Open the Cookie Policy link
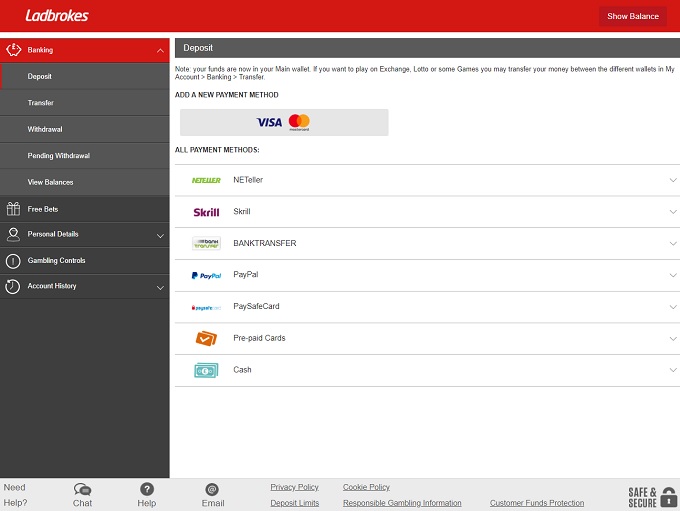 366,487
